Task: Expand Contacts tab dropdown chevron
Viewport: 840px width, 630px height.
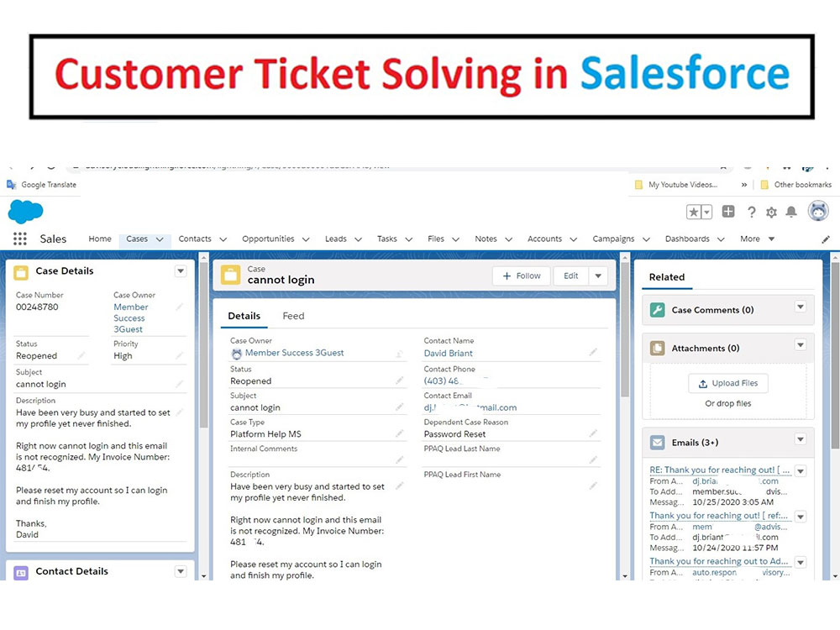Action: (x=223, y=239)
